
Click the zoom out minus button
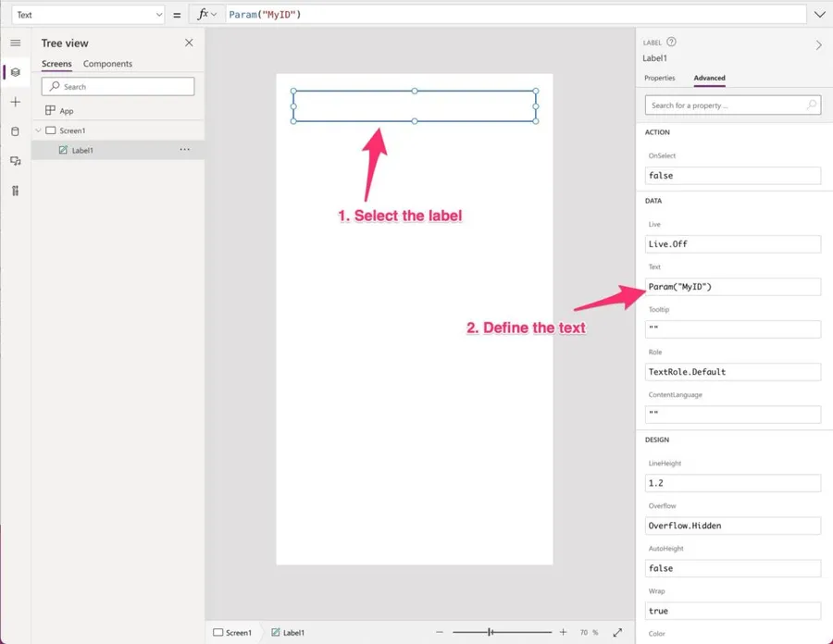(x=440, y=632)
